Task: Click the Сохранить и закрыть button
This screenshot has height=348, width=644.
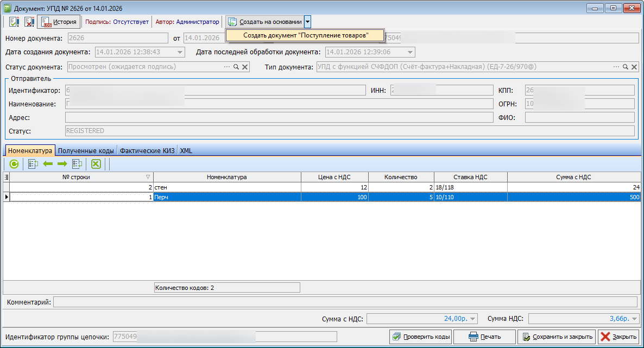Action: pyautogui.click(x=557, y=337)
